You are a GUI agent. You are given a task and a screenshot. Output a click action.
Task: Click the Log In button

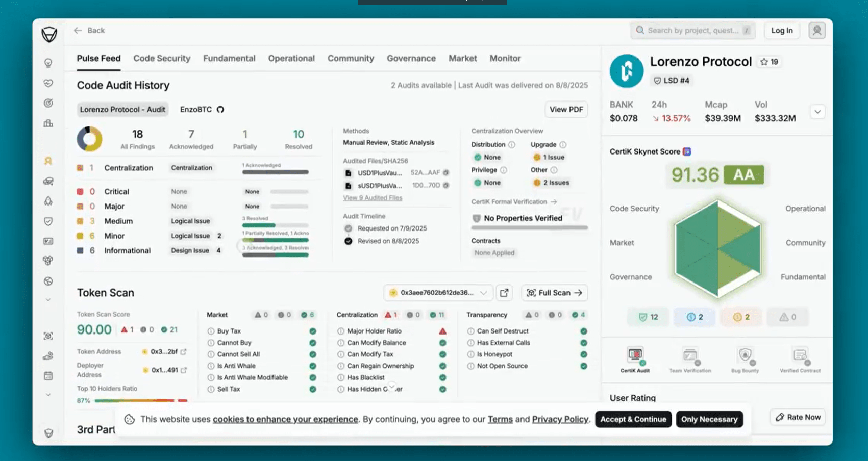click(x=782, y=31)
